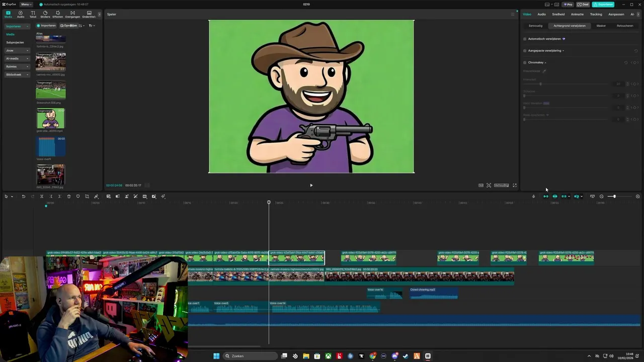Select the cartoon cowboy thumbnail in media

pyautogui.click(x=50, y=119)
